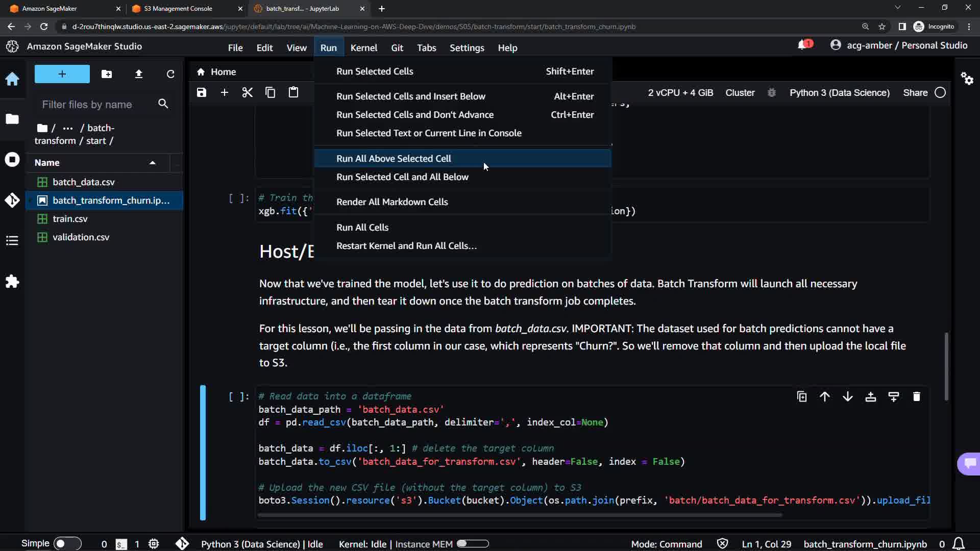Click the Save notebook icon
Viewport: 980px width, 551px height.
click(202, 92)
